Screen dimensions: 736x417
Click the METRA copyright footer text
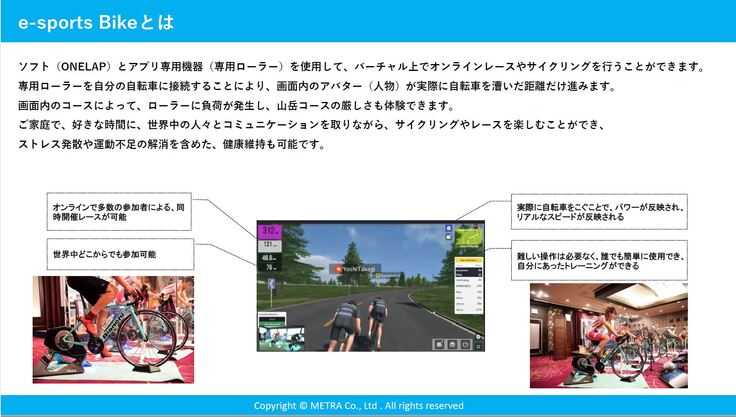(358, 405)
